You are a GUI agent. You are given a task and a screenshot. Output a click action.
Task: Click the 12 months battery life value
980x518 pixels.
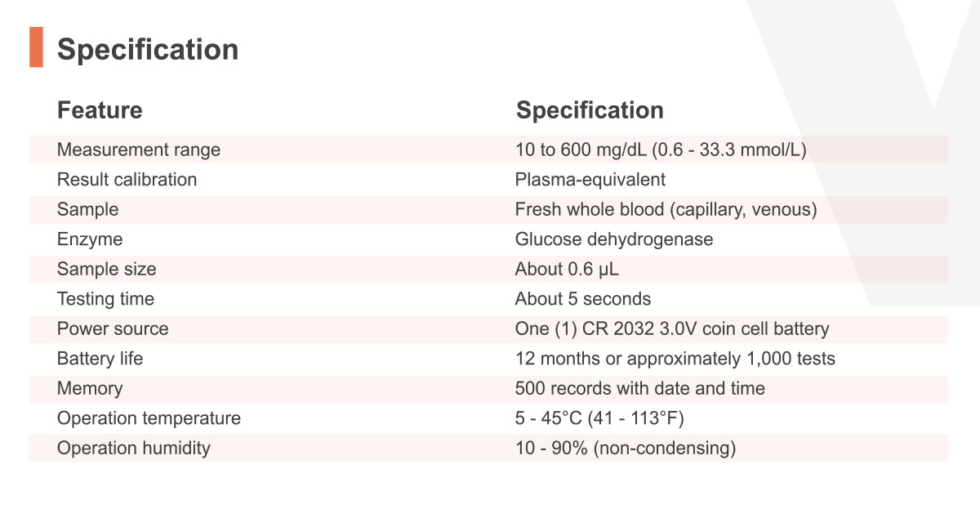(x=675, y=359)
